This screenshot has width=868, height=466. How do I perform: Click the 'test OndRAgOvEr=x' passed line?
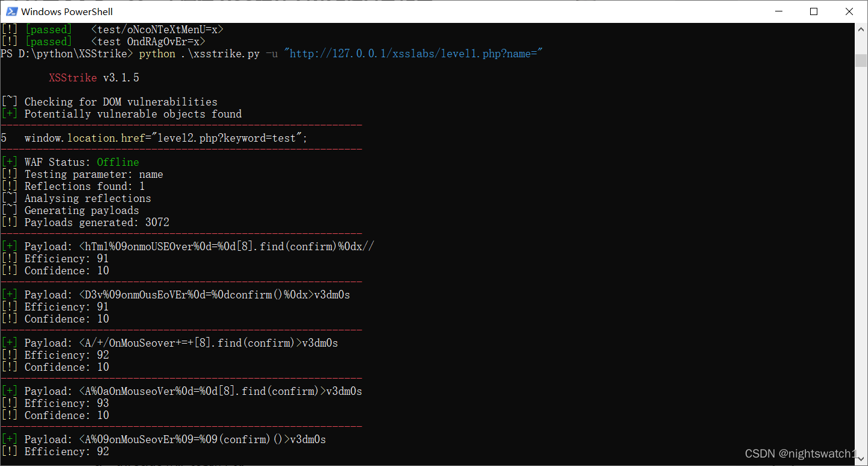tap(103, 42)
